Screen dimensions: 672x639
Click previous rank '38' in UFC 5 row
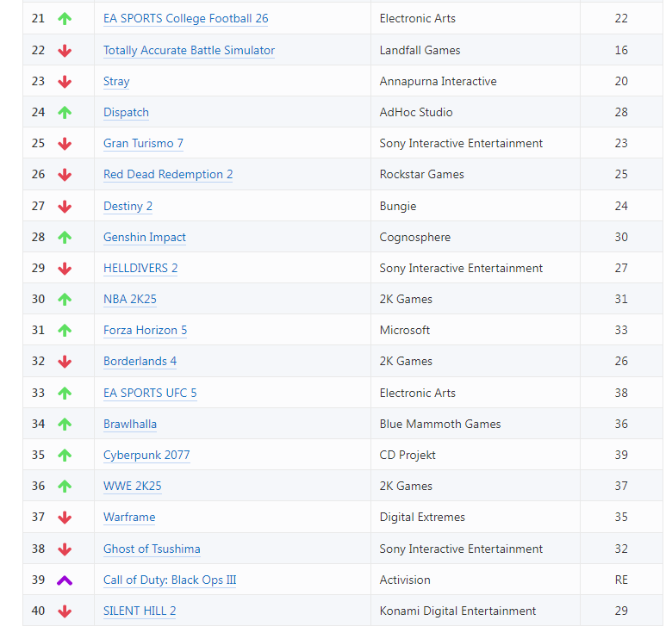(x=621, y=393)
